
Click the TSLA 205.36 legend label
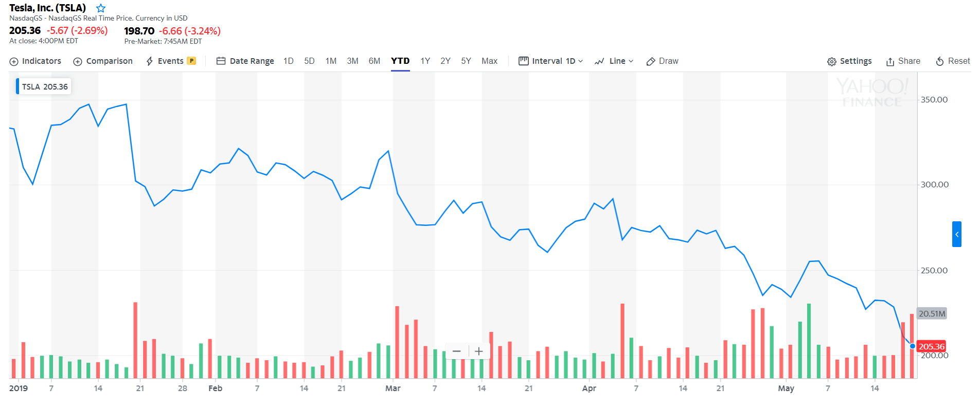click(x=44, y=86)
